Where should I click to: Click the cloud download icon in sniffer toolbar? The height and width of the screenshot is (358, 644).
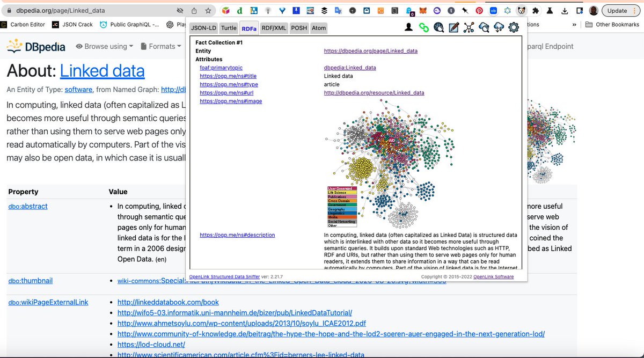[x=499, y=27]
